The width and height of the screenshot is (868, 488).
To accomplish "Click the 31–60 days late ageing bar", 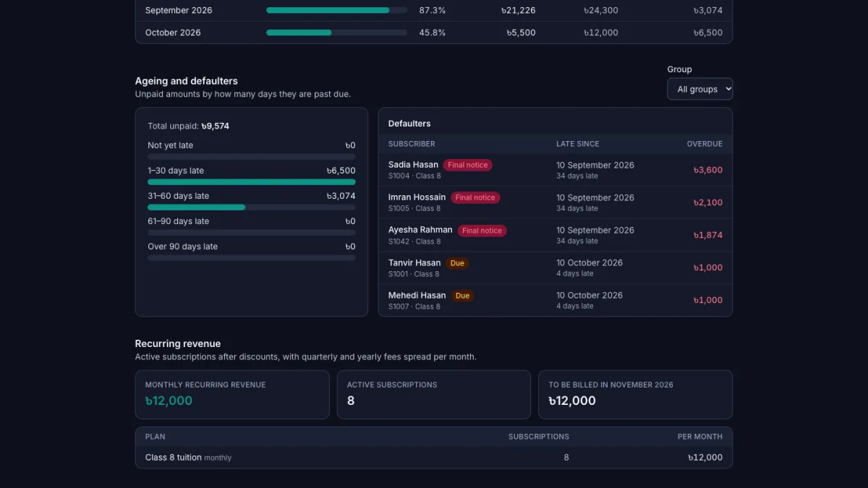I will pyautogui.click(x=252, y=207).
